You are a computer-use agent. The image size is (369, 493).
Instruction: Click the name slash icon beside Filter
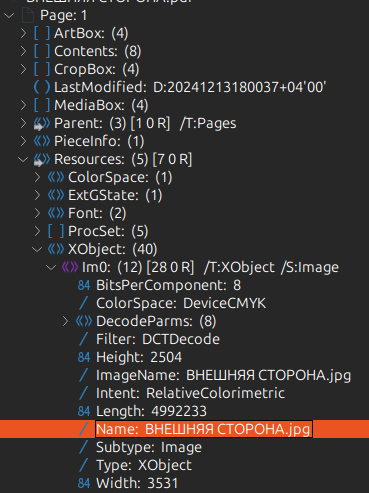pos(84,339)
